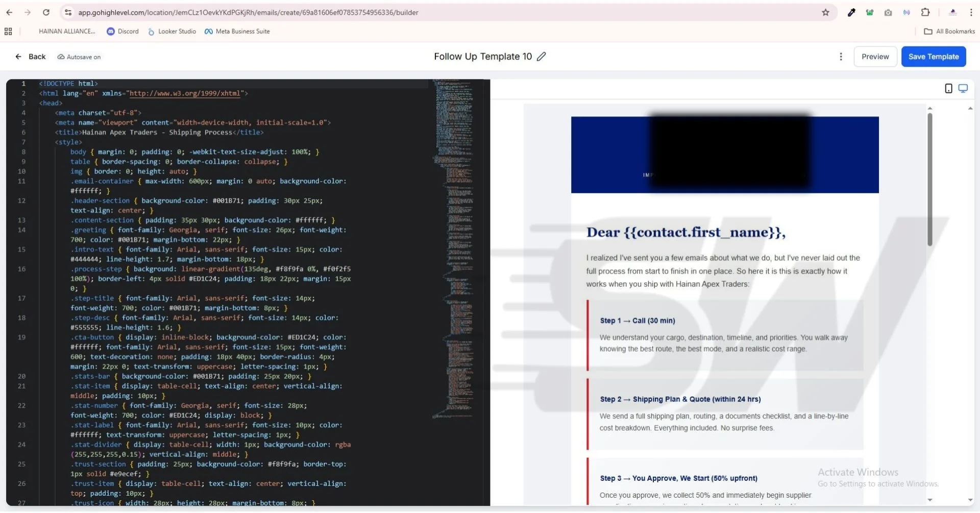The height and width of the screenshot is (513, 980).
Task: Open the three-dot more options menu
Action: pyautogui.click(x=841, y=57)
